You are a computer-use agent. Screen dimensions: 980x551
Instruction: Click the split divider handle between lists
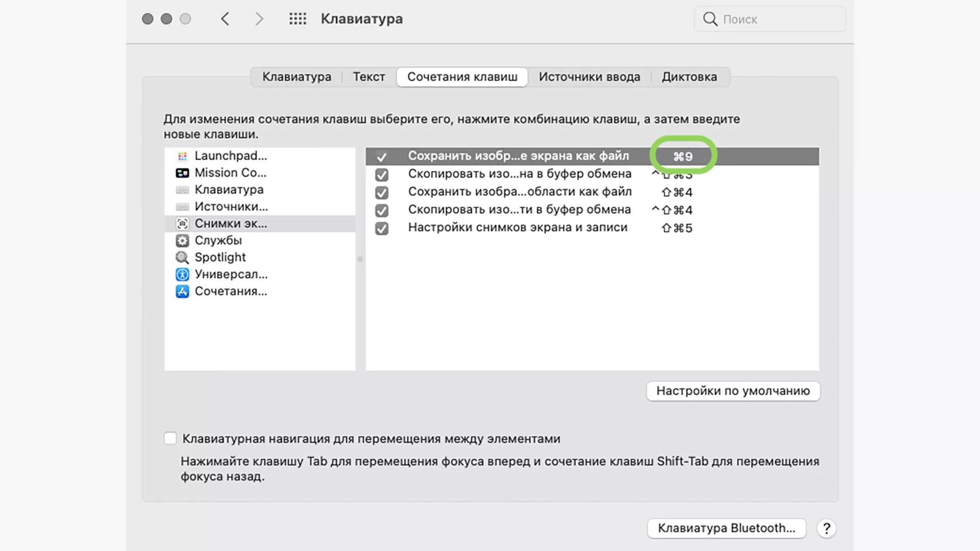[360, 259]
